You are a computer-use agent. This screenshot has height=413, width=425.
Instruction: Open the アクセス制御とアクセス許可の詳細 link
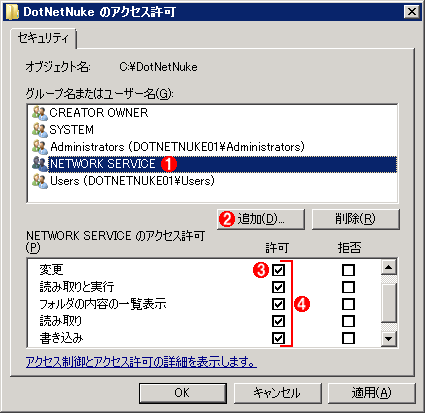[141, 362]
